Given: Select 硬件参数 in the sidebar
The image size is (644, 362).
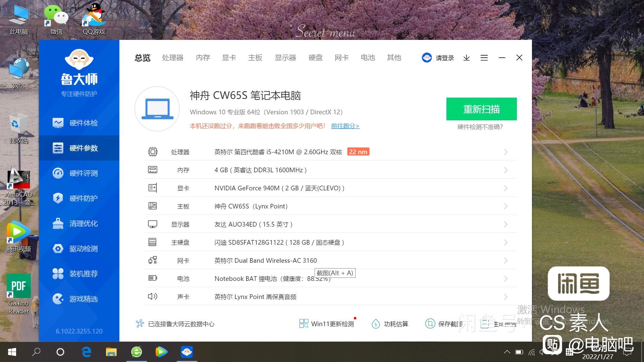Looking at the screenshot, I should tap(79, 148).
